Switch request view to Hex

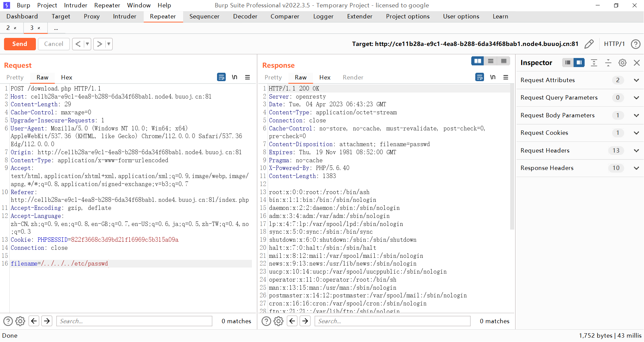[x=67, y=77]
